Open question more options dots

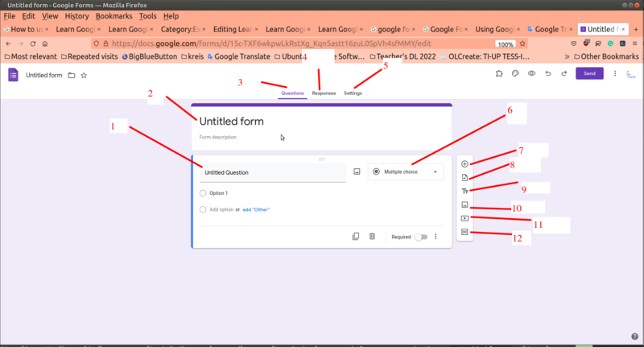[436, 237]
